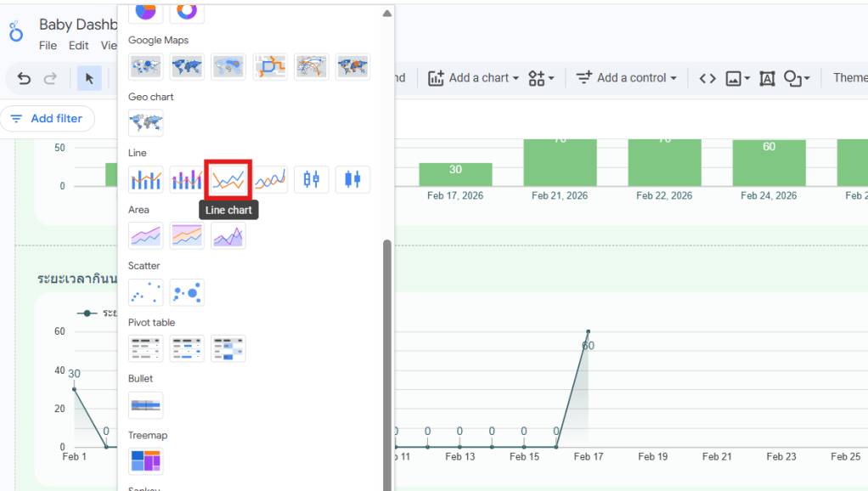868x491 pixels.
Task: Pick the Donut chart icon
Action: [187, 10]
